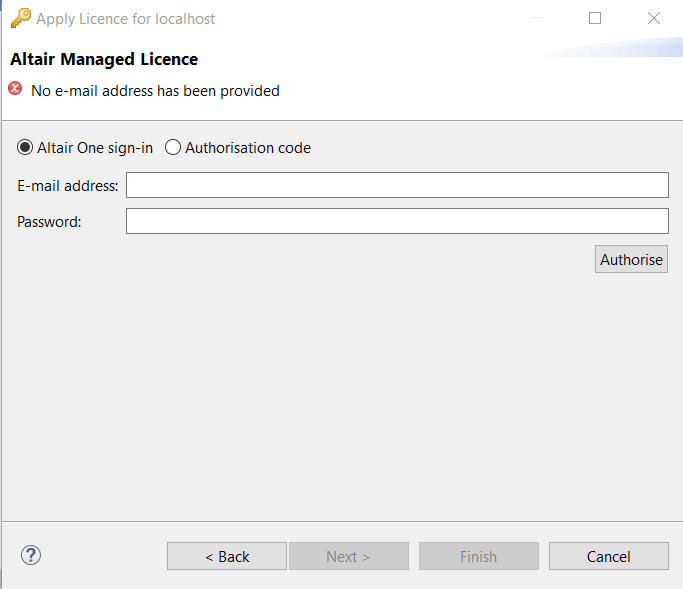Focus the E-mail address text field

pos(397,185)
